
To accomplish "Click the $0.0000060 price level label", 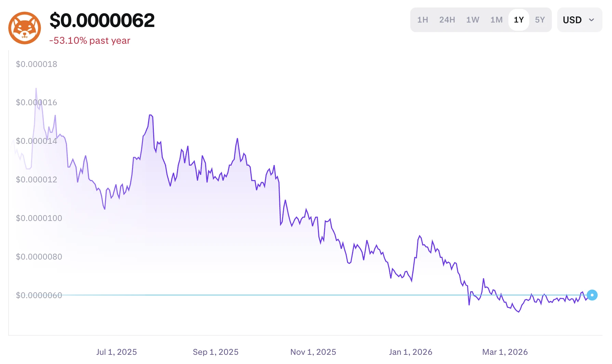I will [39, 295].
